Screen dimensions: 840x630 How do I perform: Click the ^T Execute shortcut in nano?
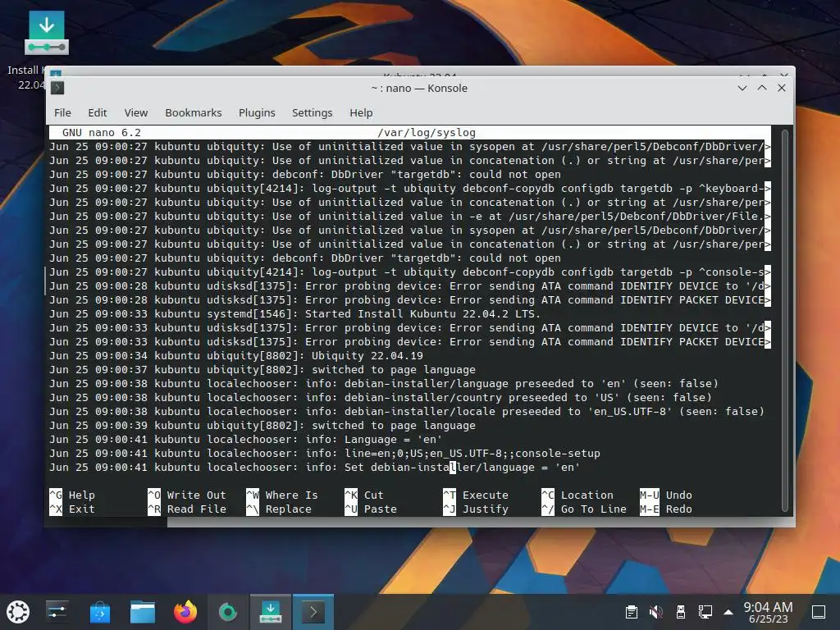[x=476, y=495]
